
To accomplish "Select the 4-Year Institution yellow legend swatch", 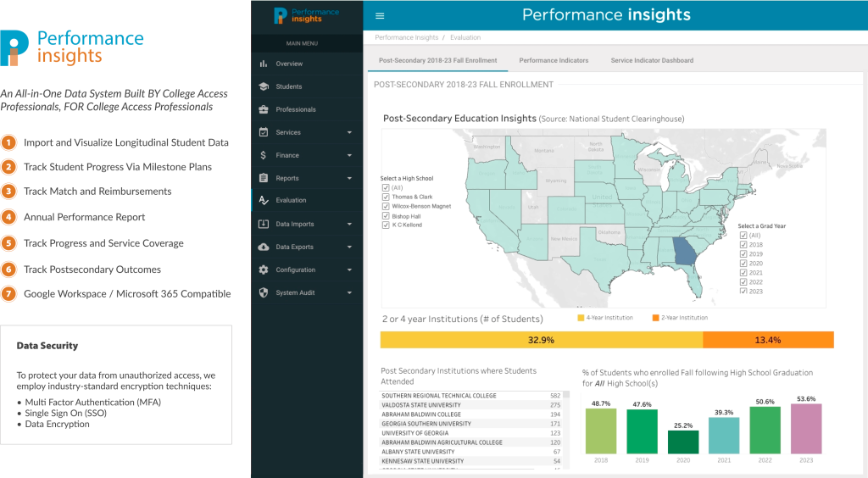I will point(581,318).
